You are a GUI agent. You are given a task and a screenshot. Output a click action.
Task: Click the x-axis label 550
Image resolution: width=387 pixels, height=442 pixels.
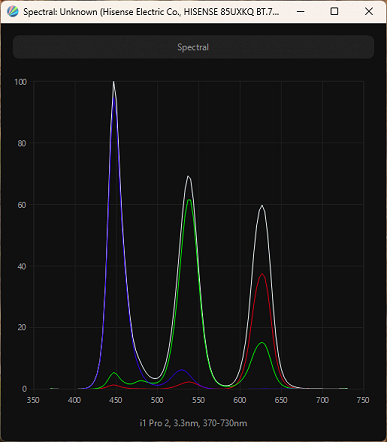click(198, 400)
